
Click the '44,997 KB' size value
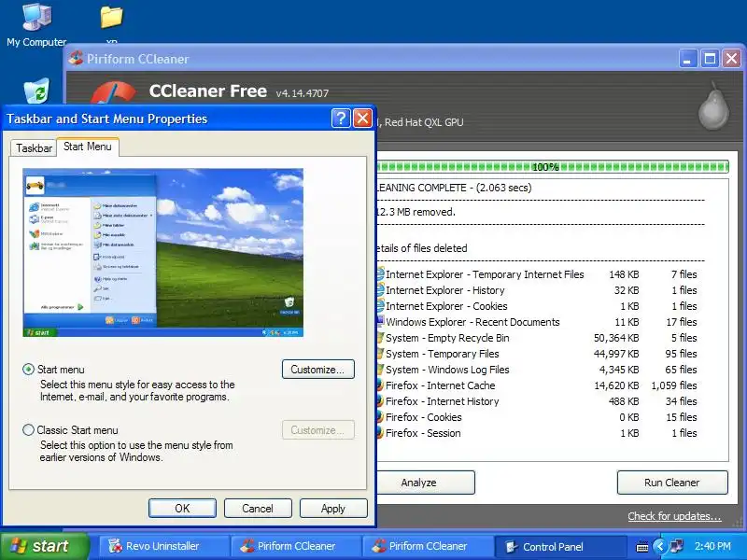point(616,354)
